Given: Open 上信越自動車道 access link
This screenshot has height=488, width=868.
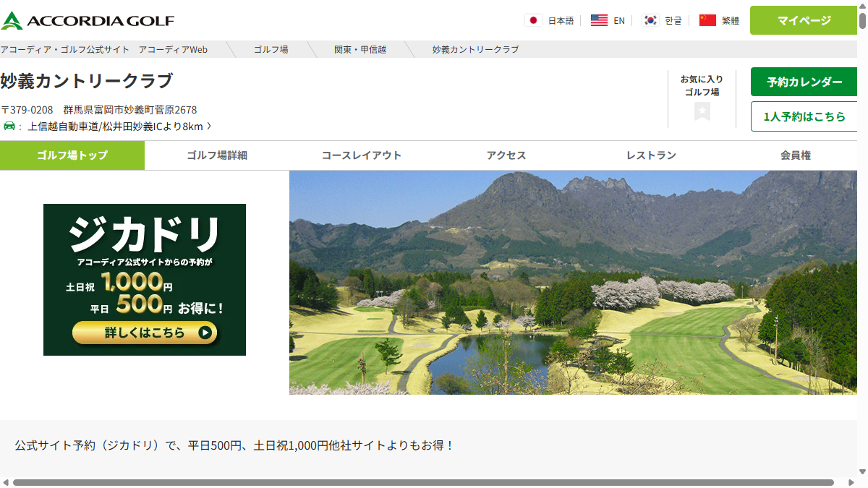Looking at the screenshot, I should pos(115,126).
